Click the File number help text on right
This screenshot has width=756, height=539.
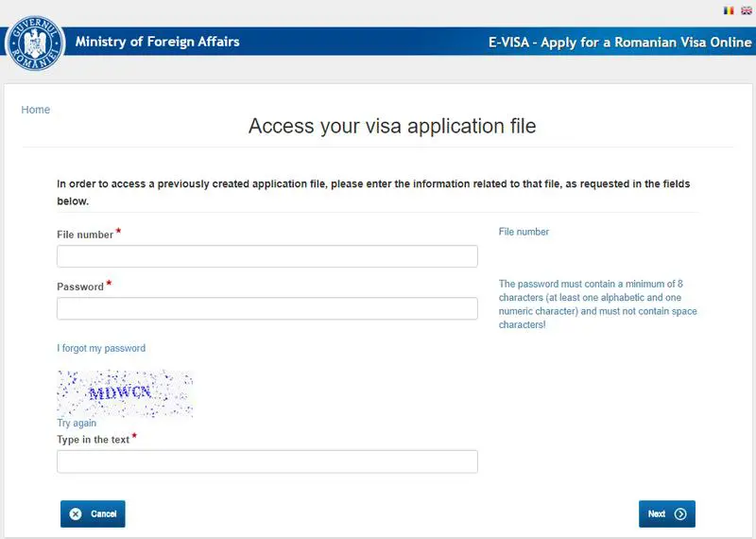click(x=524, y=232)
